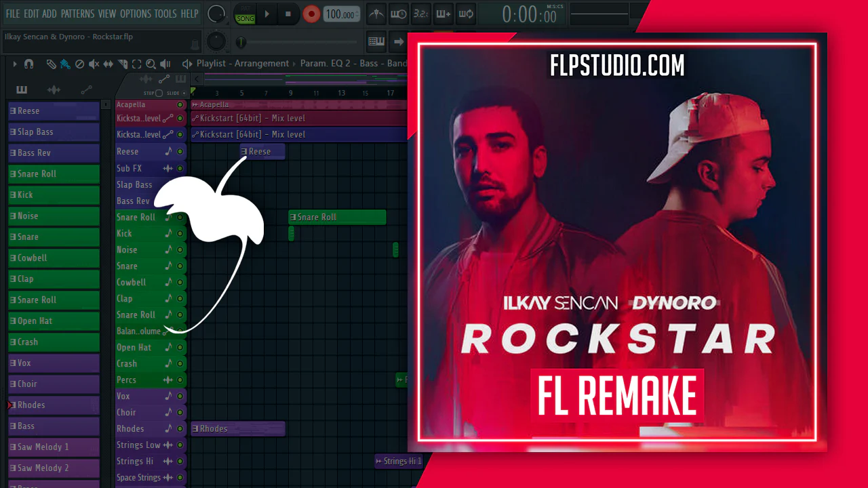Mute the Kick track
This screenshot has width=868, height=488.
(180, 233)
